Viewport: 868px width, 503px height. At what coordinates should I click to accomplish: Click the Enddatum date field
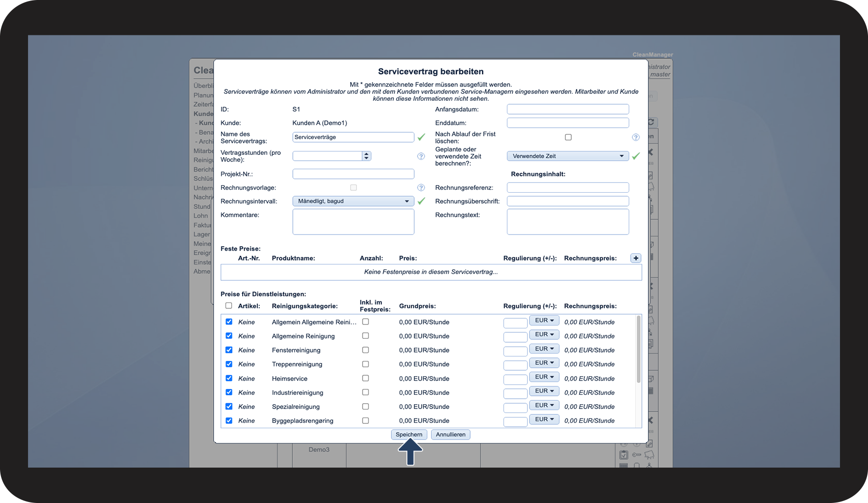pyautogui.click(x=568, y=123)
